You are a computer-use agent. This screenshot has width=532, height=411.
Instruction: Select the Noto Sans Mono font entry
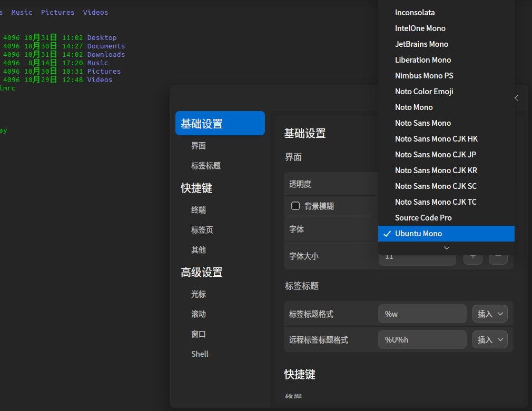point(446,123)
